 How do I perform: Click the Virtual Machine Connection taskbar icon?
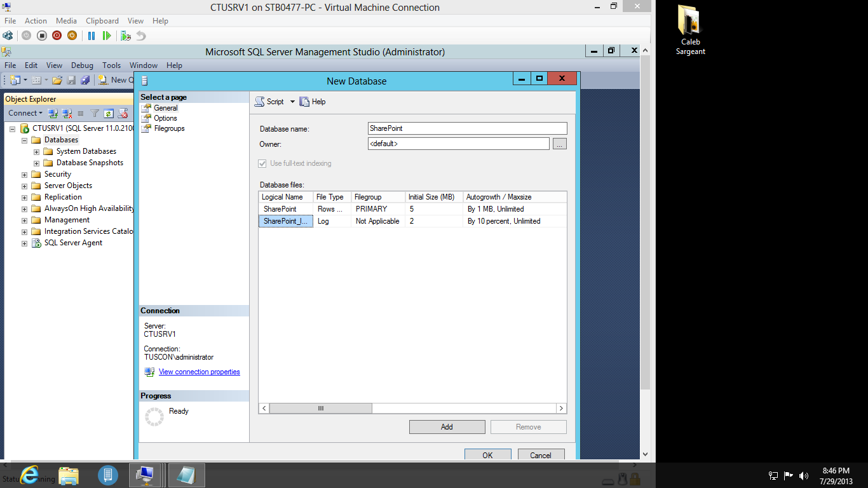(145, 475)
